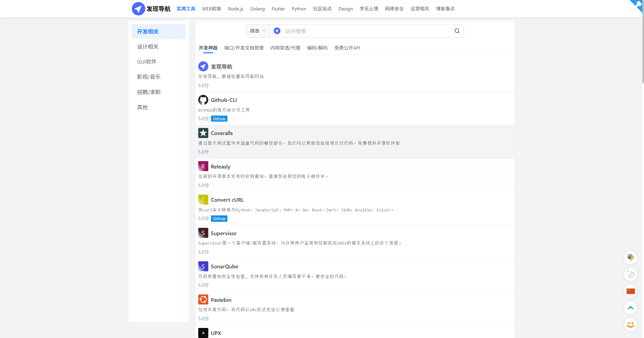
Task: Click the Supervisor 'S' icon
Action: [203, 233]
